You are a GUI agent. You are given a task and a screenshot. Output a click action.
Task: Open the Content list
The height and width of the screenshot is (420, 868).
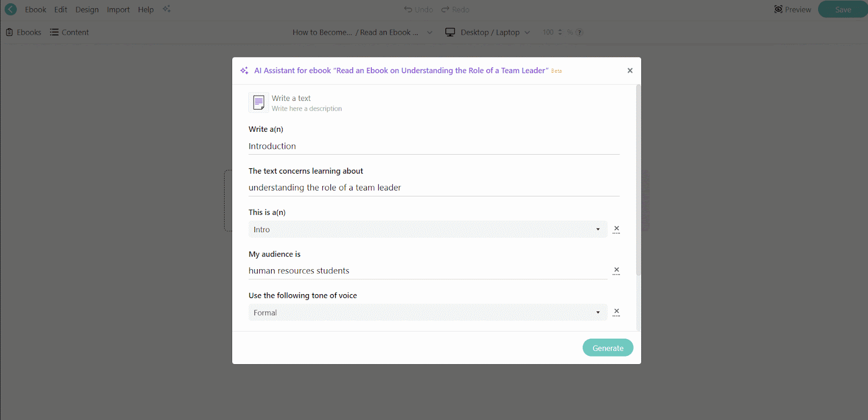[69, 33]
